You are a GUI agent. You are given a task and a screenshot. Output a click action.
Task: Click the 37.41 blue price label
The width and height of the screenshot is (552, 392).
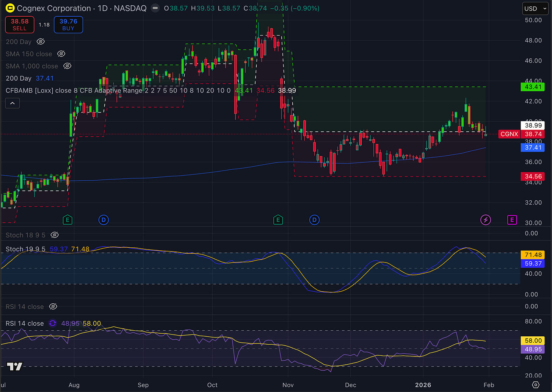click(533, 147)
